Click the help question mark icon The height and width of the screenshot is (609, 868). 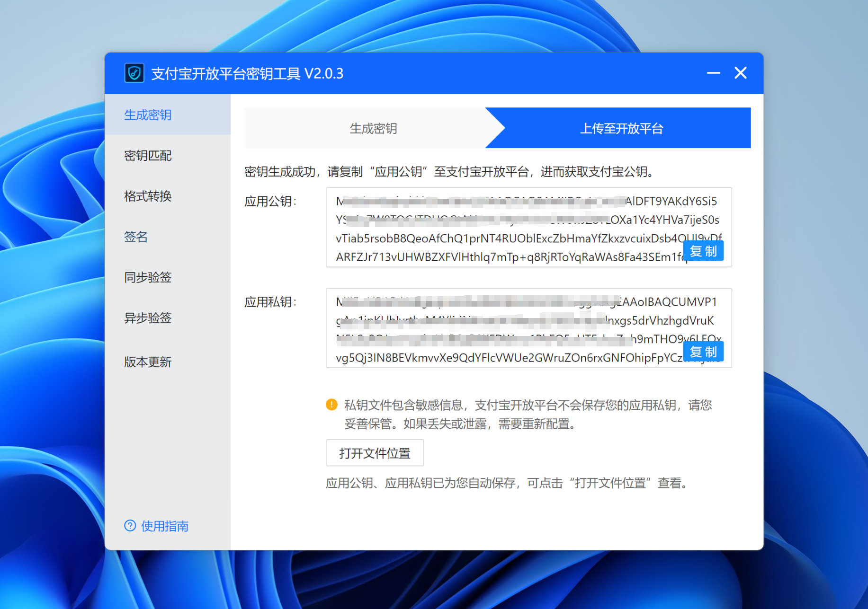click(x=130, y=526)
